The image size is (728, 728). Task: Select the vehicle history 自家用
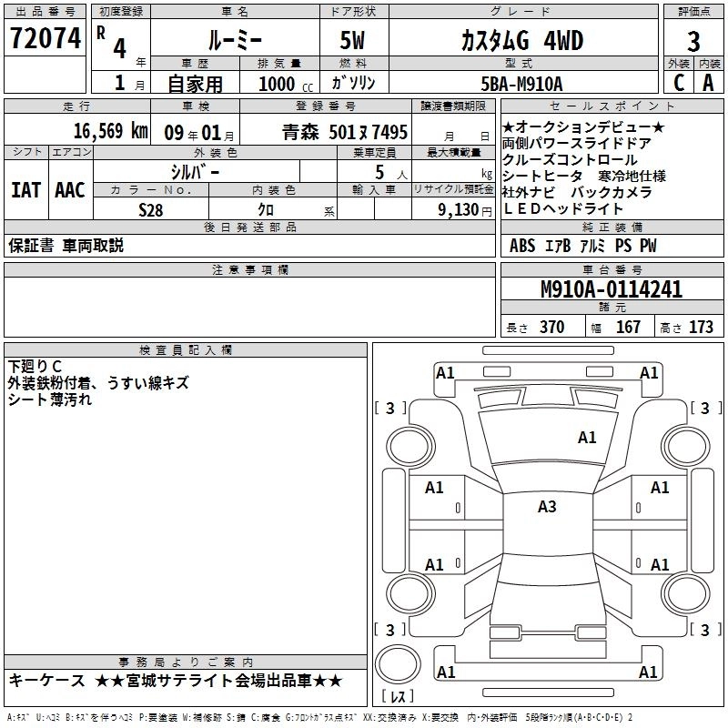[195, 84]
